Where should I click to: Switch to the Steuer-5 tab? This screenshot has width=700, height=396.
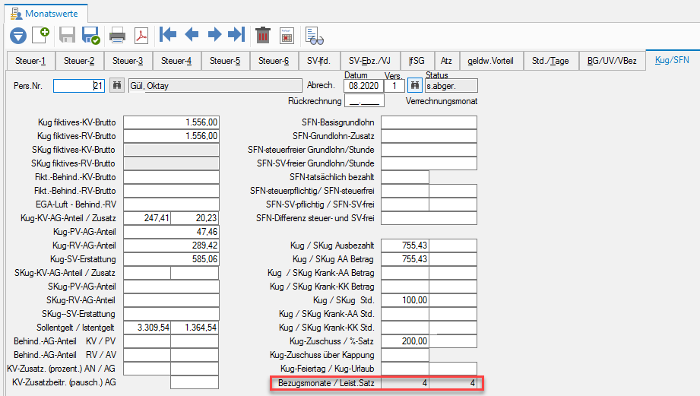pos(225,61)
